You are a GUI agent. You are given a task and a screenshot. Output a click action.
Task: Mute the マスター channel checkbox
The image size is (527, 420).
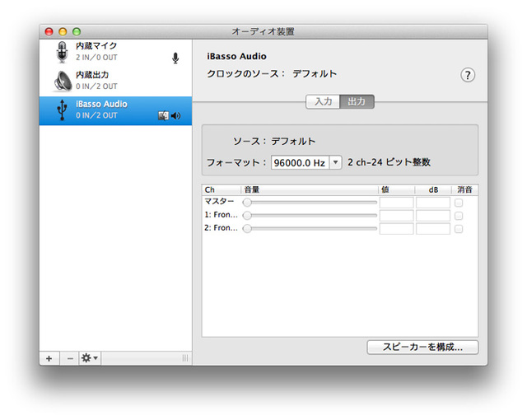[459, 202]
